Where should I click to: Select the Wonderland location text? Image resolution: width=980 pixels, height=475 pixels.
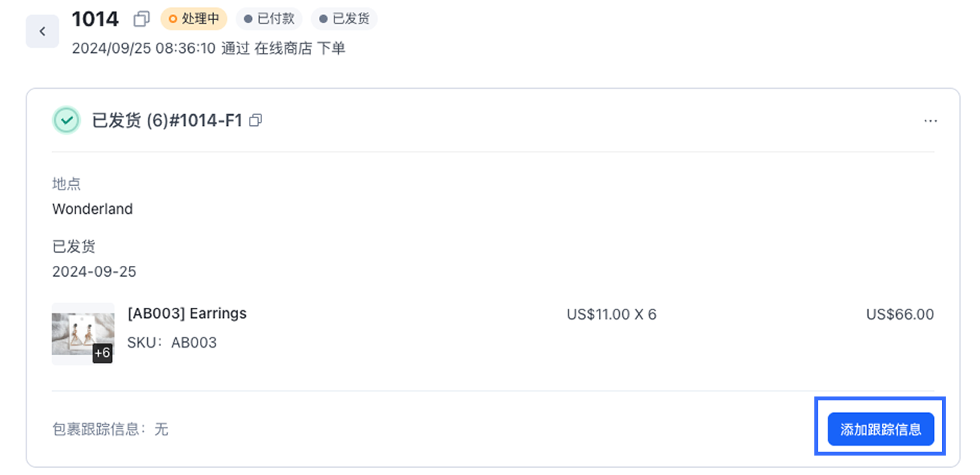[93, 209]
